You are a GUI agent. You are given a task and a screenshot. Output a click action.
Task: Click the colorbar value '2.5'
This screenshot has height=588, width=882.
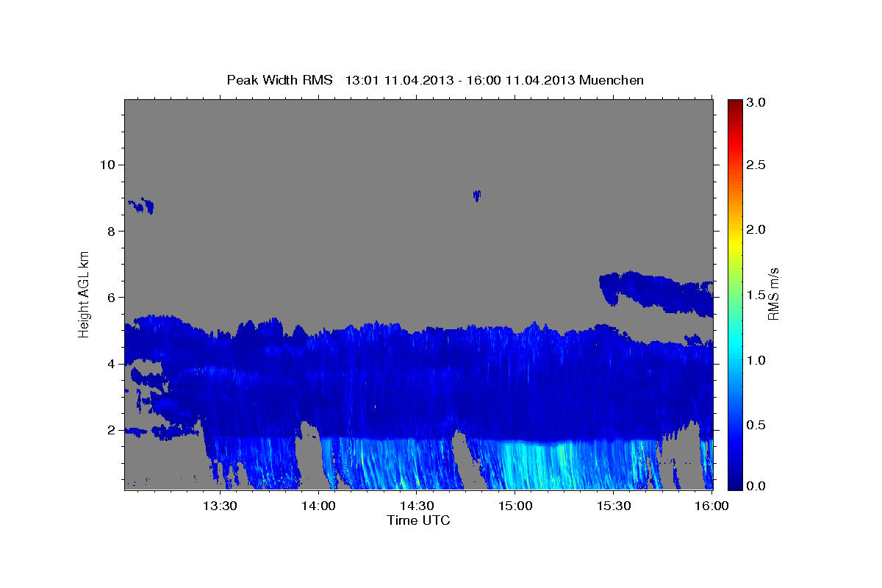(757, 165)
